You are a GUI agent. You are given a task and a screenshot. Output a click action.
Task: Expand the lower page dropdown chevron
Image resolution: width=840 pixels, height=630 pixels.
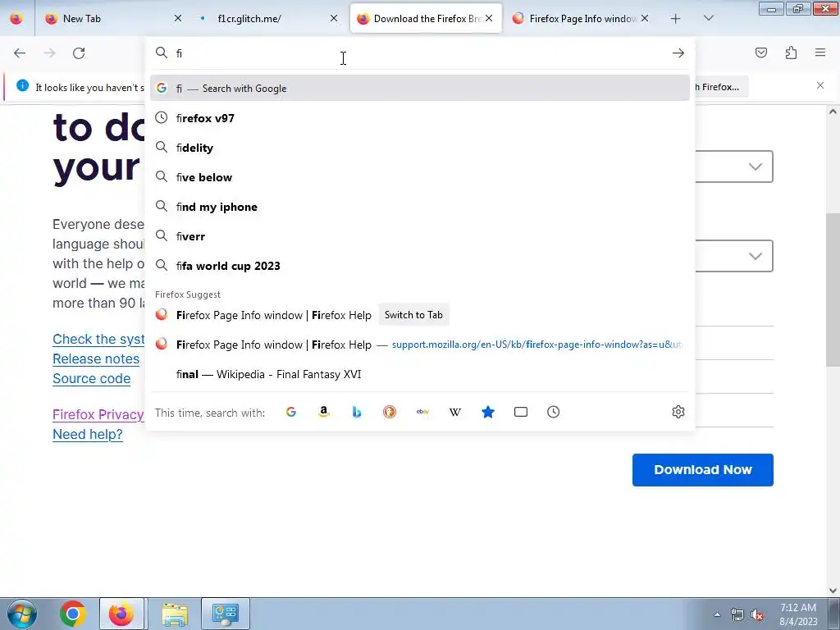point(756,256)
